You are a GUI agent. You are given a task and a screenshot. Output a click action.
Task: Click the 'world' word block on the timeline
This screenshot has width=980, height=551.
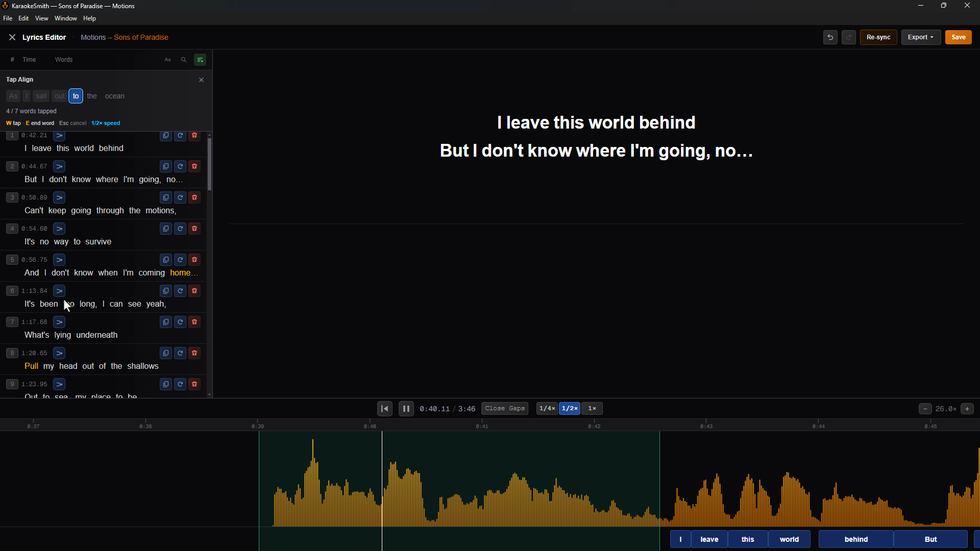click(789, 539)
